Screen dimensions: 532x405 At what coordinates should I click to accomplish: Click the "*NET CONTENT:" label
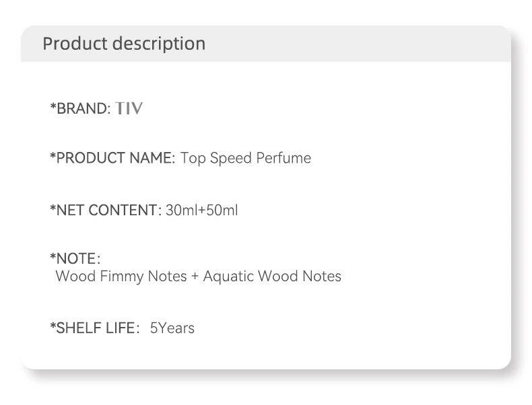pos(106,211)
